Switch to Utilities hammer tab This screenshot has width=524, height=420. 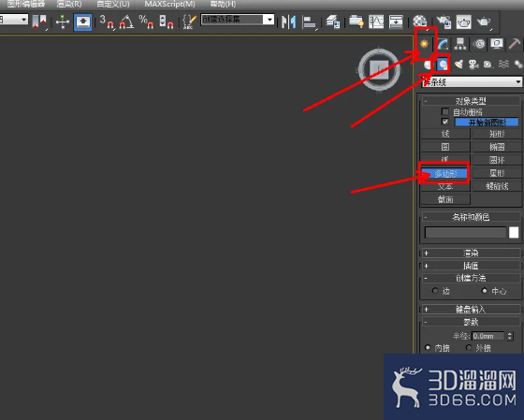515,44
